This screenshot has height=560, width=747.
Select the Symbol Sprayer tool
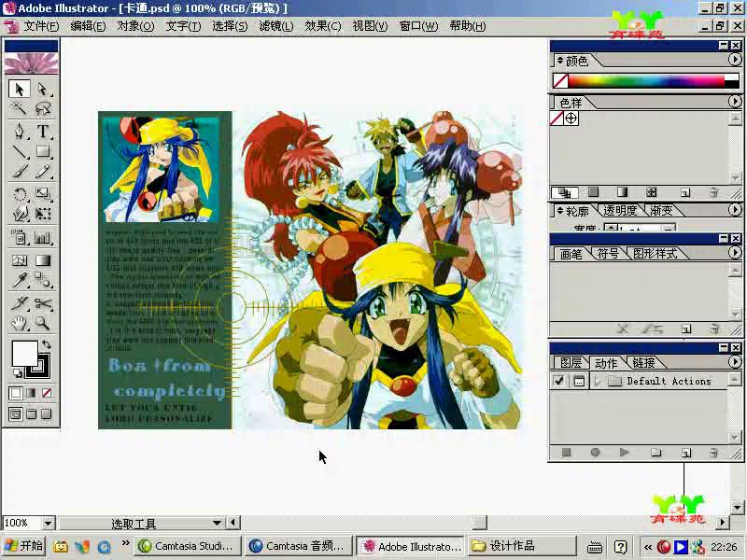[x=20, y=237]
